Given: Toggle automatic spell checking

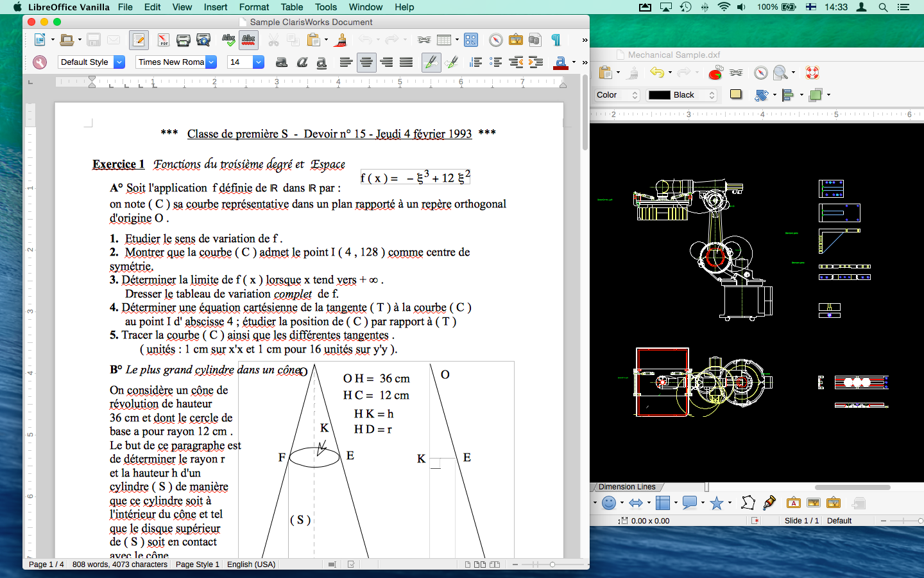Looking at the screenshot, I should [x=248, y=40].
